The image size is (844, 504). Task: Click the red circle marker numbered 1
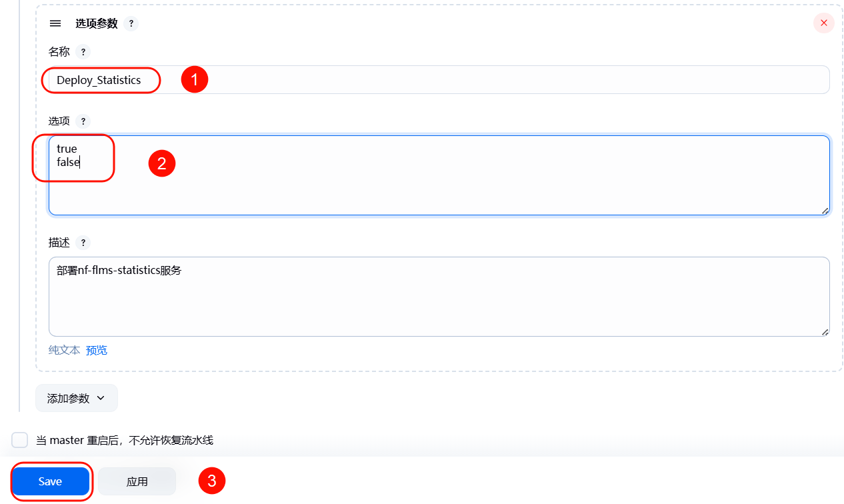pos(195,80)
